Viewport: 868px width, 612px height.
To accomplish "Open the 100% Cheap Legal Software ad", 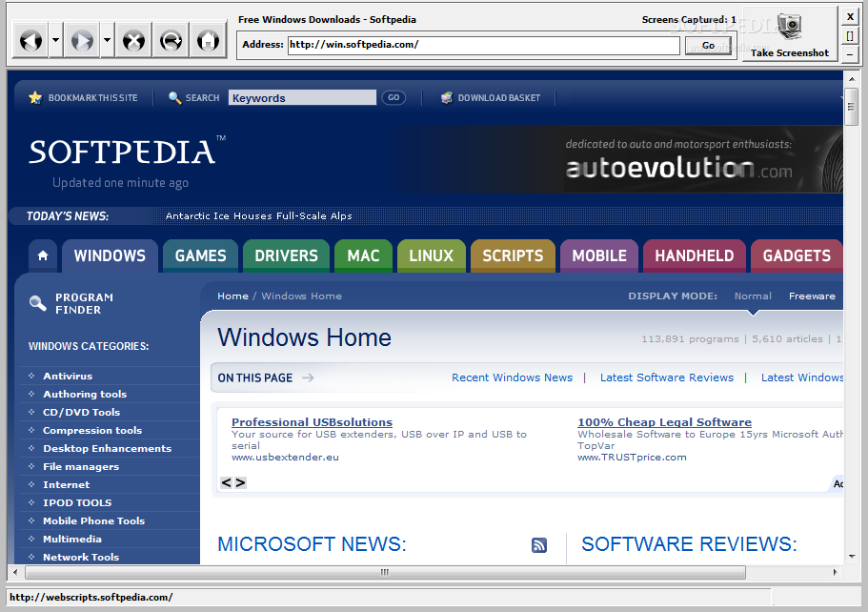I will pos(664,422).
